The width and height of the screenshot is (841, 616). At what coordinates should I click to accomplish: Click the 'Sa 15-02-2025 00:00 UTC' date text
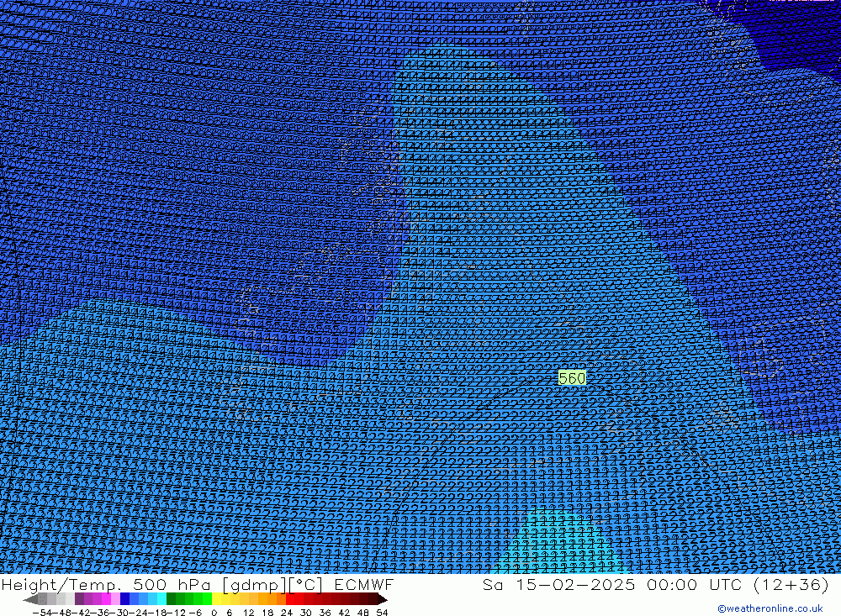(x=612, y=584)
